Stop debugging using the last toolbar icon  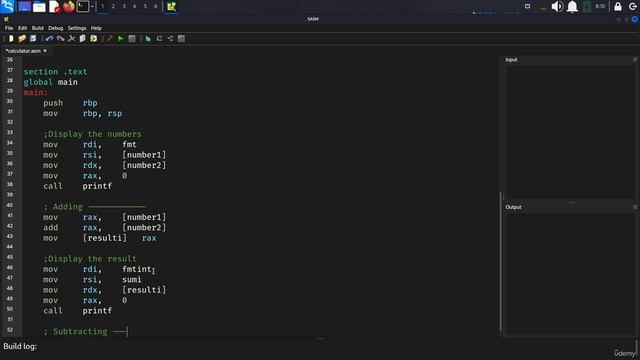click(181, 38)
